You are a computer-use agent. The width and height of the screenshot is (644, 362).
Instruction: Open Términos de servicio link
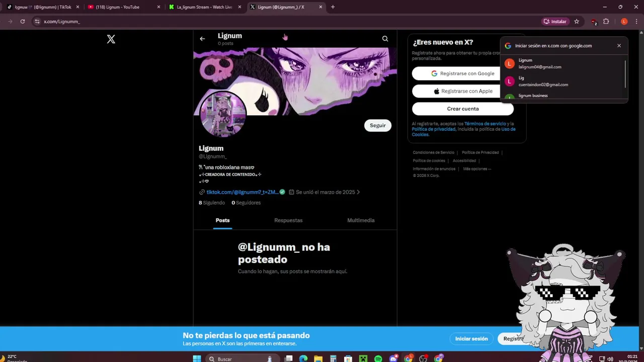tap(485, 124)
